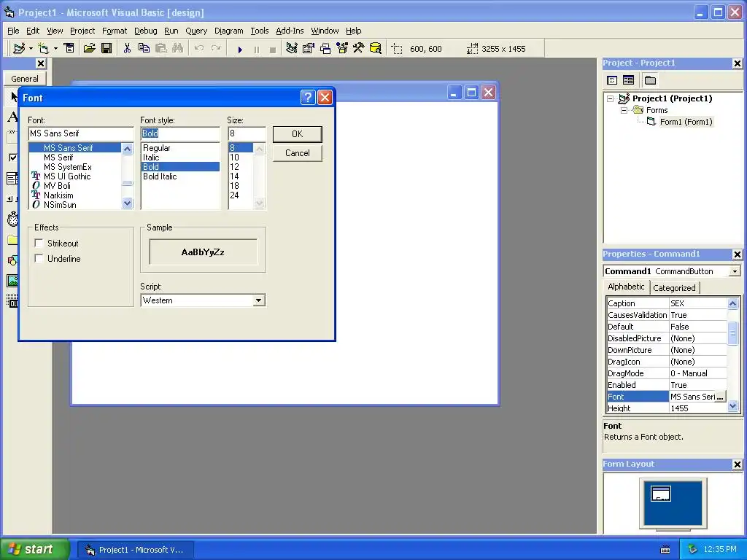This screenshot has height=560, width=747.
Task: Click the Windows start button
Action: point(35,549)
